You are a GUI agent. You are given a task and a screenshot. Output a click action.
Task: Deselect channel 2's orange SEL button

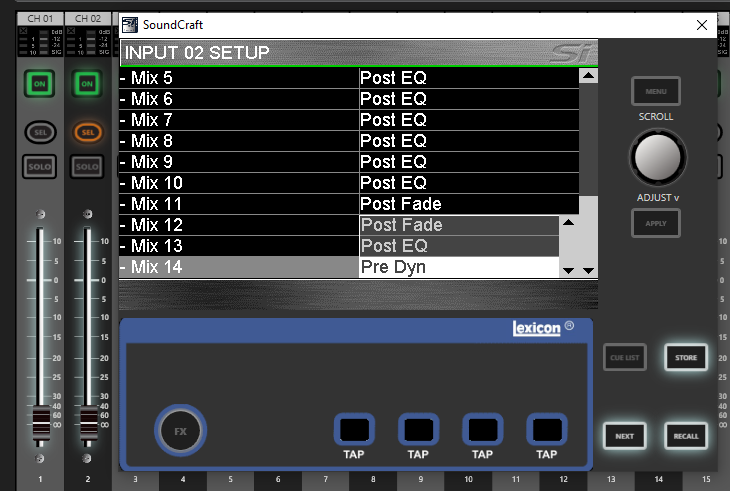tap(88, 132)
